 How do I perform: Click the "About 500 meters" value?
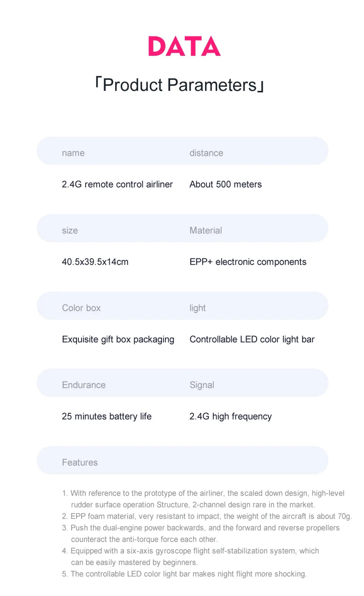[225, 185]
